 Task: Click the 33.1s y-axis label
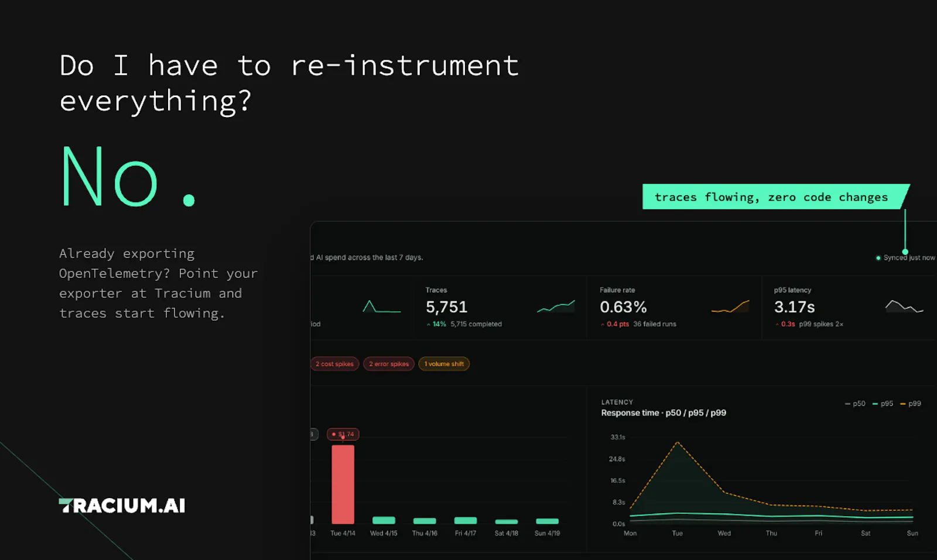click(x=618, y=437)
